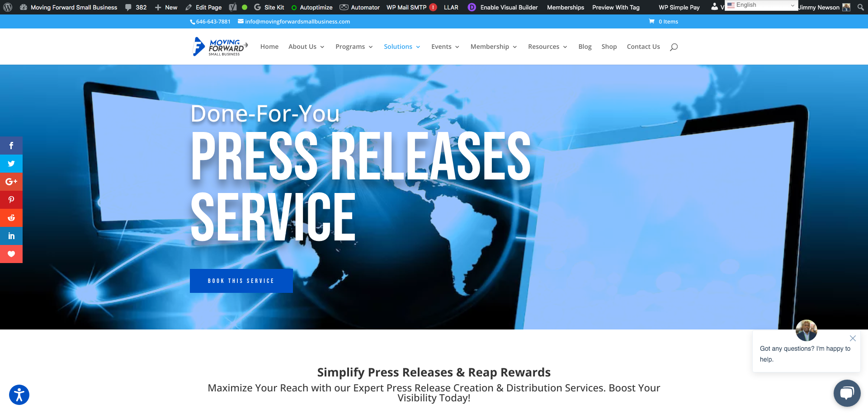This screenshot has height=414, width=868.
Task: Open the Pinterest share icon
Action: [11, 199]
